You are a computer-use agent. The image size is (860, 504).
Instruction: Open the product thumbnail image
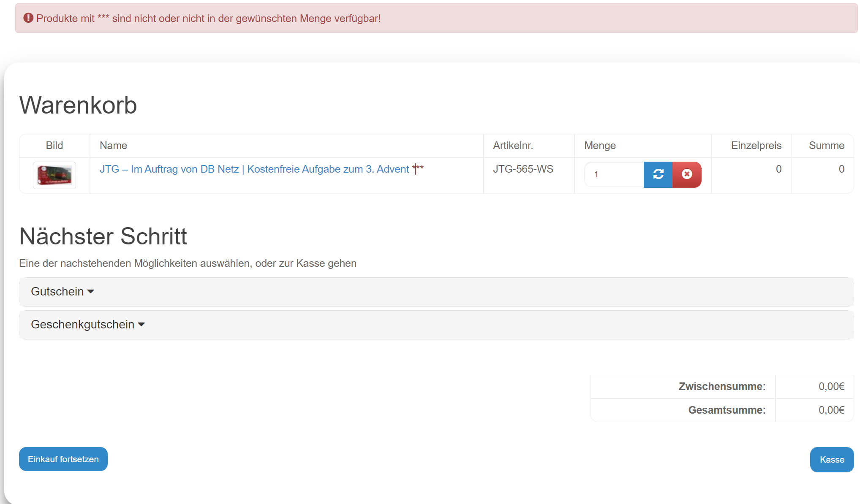(54, 175)
